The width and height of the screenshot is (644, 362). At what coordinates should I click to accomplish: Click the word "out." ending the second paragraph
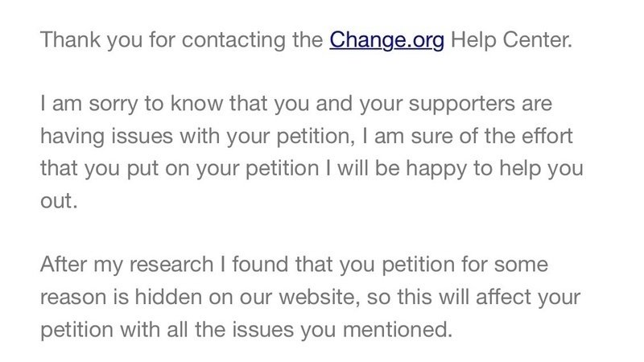click(59, 202)
